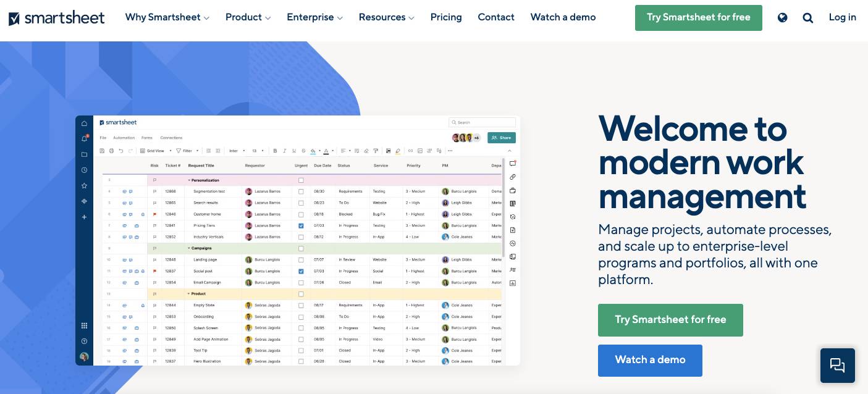Open site search magnifier icon

pos(807,18)
